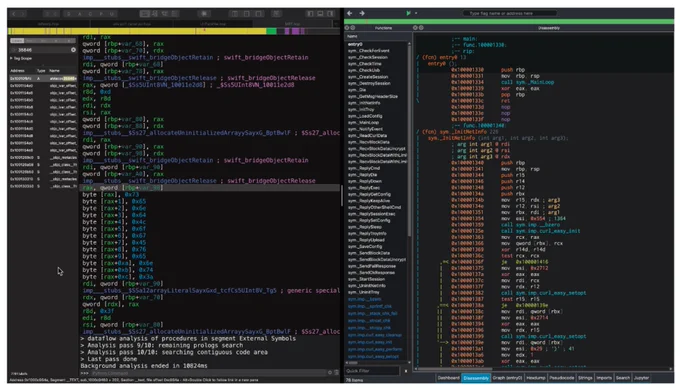Open the Pseudocode tab in Cutter

562,378
